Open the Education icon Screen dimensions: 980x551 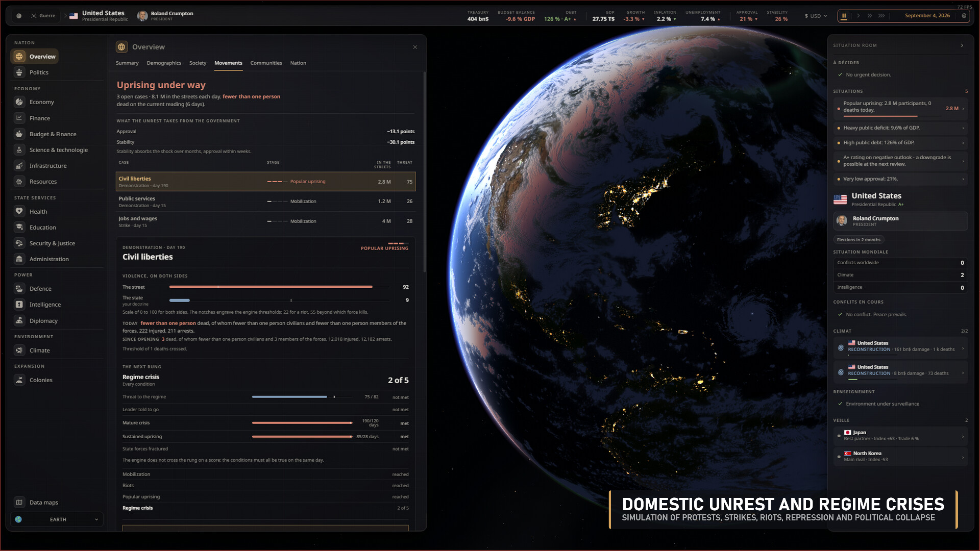[x=19, y=228]
